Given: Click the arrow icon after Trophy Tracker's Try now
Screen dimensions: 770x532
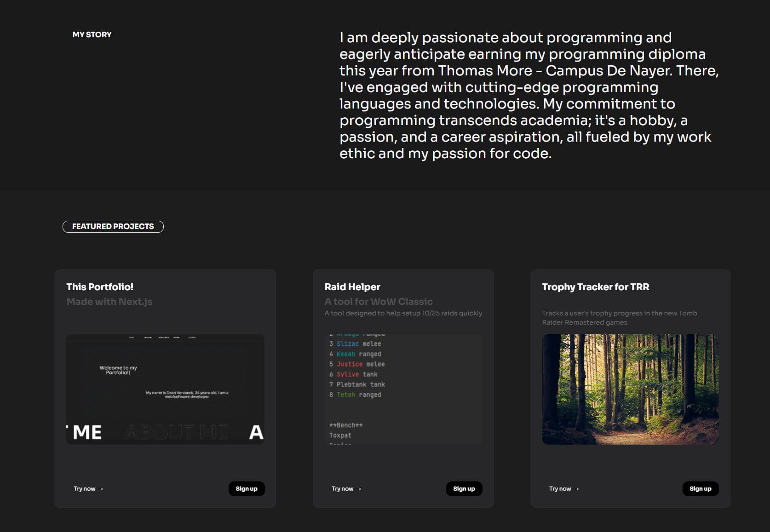Looking at the screenshot, I should pos(576,489).
